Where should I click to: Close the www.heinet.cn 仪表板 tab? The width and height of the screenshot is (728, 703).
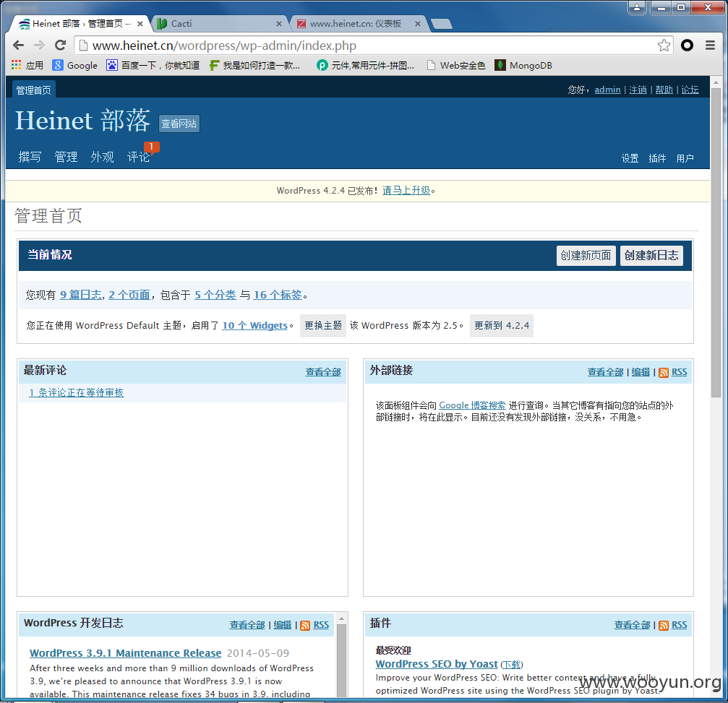pos(417,24)
